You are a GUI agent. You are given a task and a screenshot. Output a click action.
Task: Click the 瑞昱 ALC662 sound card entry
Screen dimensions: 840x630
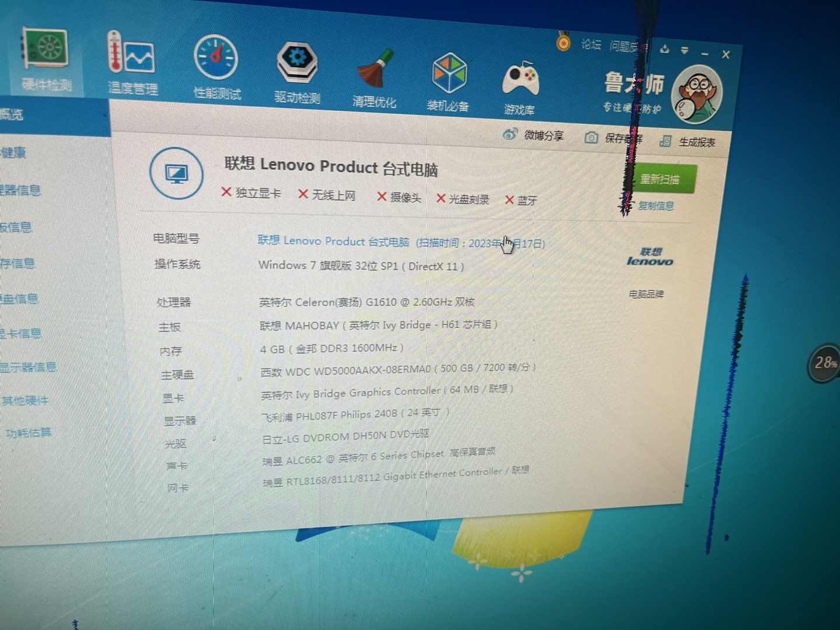(x=379, y=456)
